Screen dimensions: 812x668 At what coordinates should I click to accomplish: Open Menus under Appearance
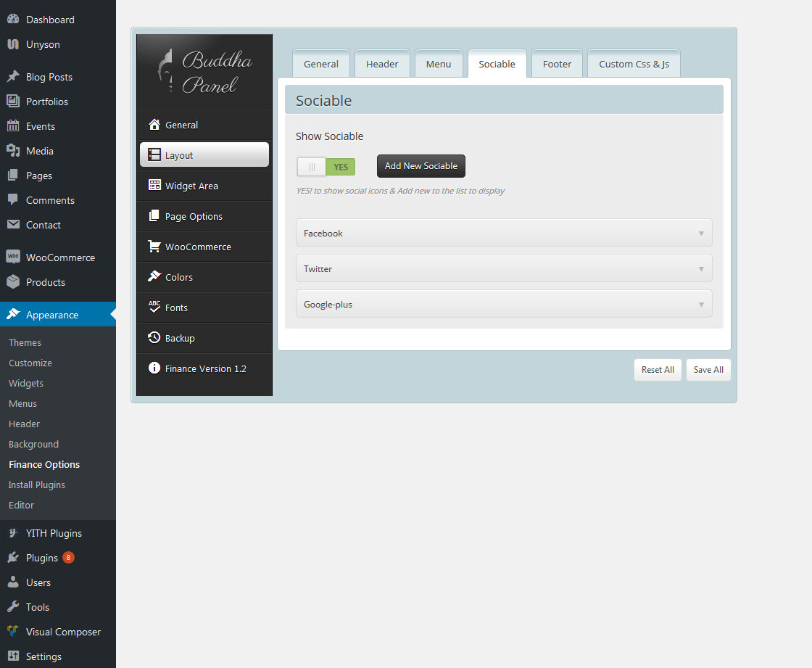pos(22,403)
